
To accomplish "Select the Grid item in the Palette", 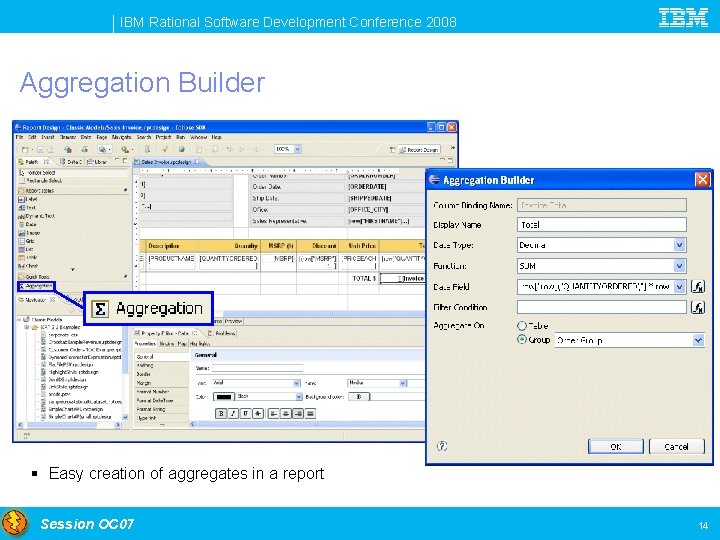I will [x=27, y=241].
